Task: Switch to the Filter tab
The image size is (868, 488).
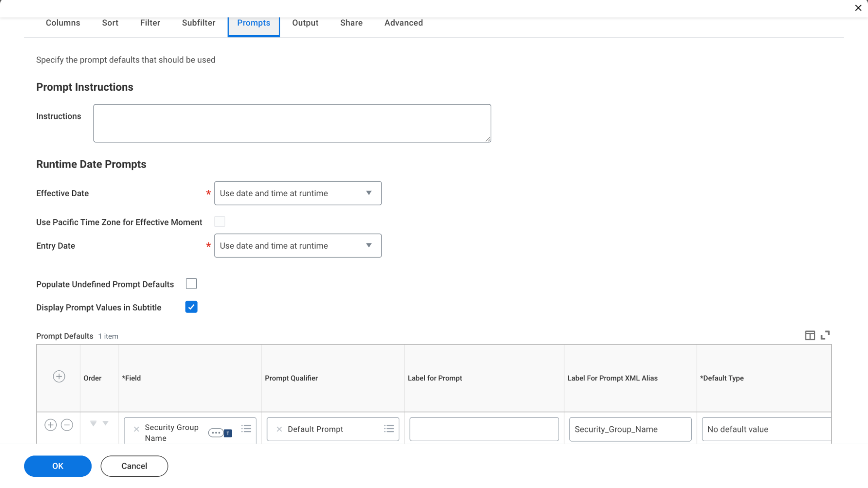Action: click(150, 23)
